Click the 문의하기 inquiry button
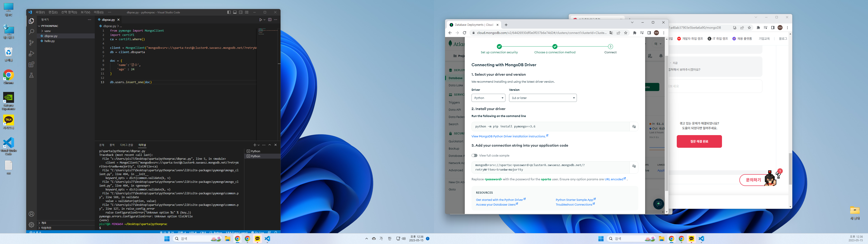868x244 pixels. (x=753, y=180)
